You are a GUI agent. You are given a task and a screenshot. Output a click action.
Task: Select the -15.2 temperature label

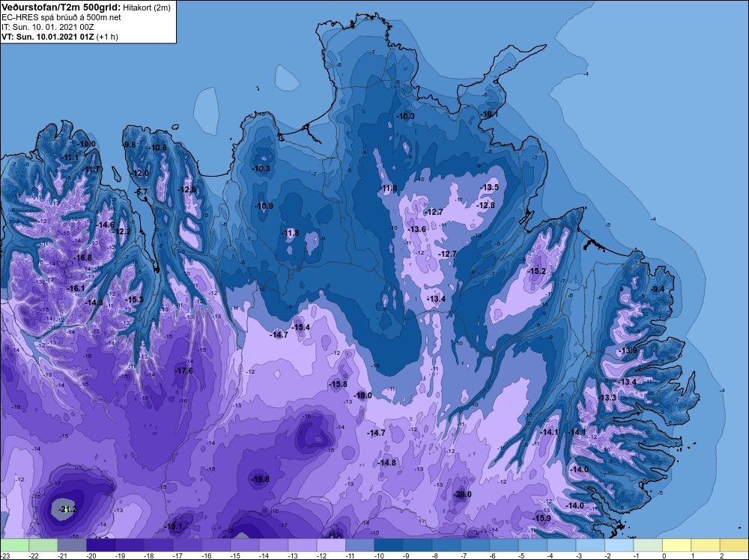coord(536,271)
